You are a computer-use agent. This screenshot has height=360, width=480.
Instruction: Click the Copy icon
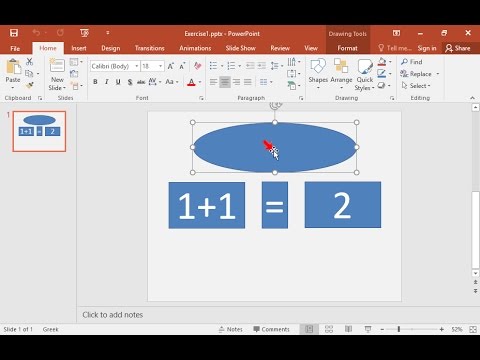[29, 73]
